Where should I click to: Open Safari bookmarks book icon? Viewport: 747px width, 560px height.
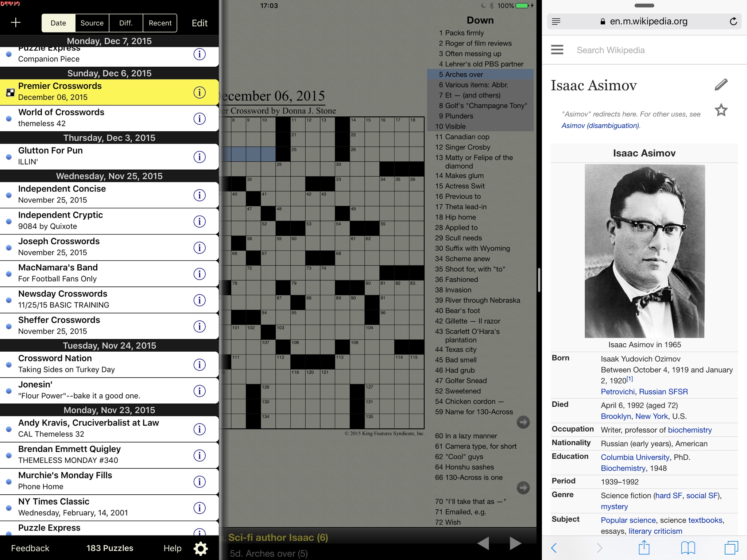click(688, 548)
